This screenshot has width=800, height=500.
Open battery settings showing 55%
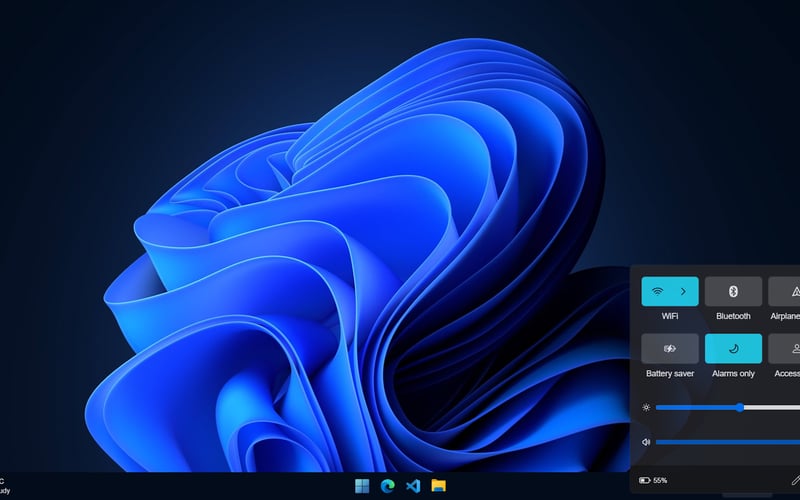tap(653, 480)
